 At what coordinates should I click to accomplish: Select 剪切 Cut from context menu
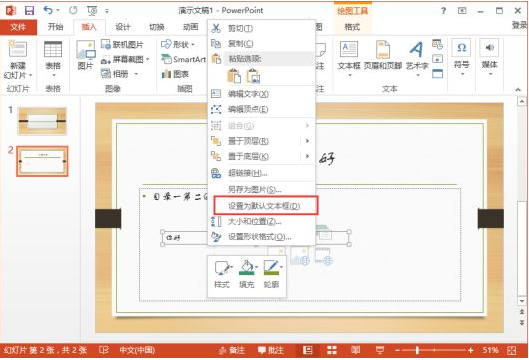261,29
